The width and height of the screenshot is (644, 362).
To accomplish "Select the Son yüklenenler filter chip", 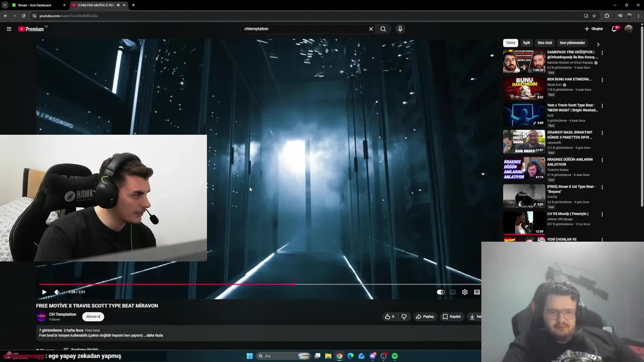I will [573, 43].
